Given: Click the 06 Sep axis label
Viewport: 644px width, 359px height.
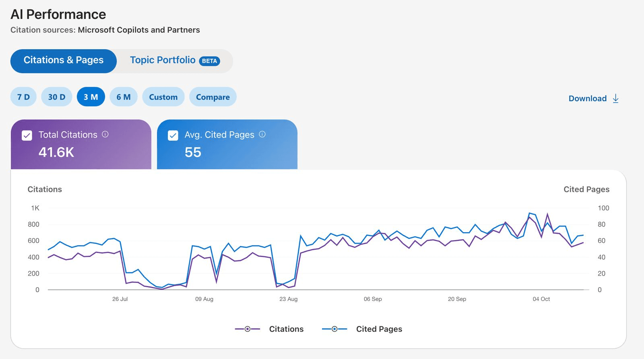Looking at the screenshot, I should click(373, 299).
